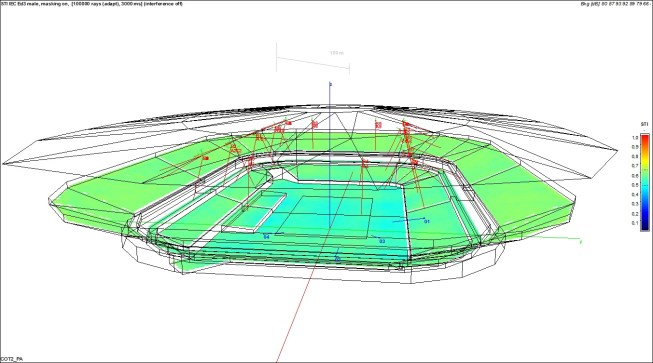Pick the blue receiver marker below the pitch centre

tap(337, 259)
